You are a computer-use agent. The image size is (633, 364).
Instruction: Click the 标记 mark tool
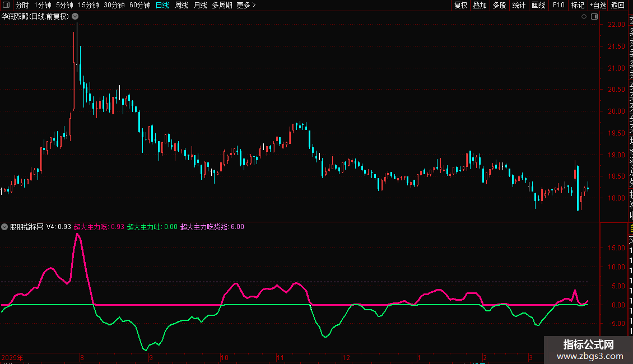(x=578, y=5)
